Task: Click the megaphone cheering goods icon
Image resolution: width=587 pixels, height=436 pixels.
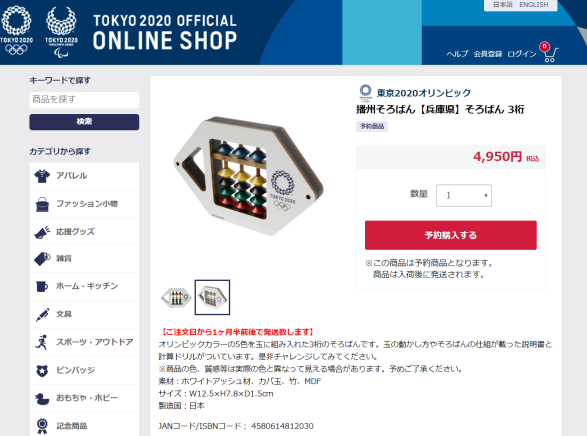Action: tap(42, 232)
